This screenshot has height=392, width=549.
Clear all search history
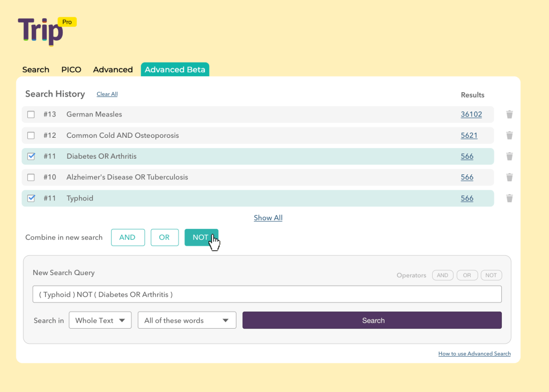[107, 94]
